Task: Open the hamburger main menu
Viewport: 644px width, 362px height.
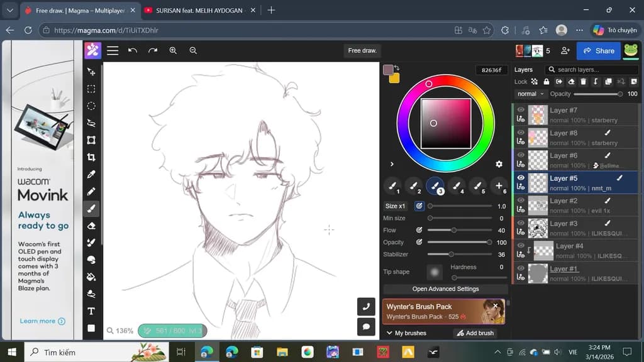Action: coord(113,50)
